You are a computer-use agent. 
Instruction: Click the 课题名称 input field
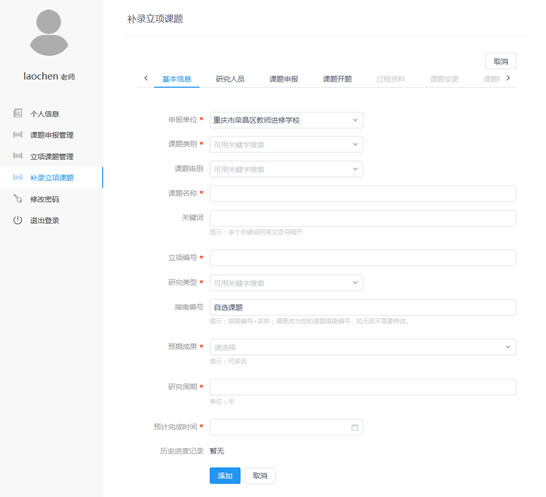click(x=362, y=194)
